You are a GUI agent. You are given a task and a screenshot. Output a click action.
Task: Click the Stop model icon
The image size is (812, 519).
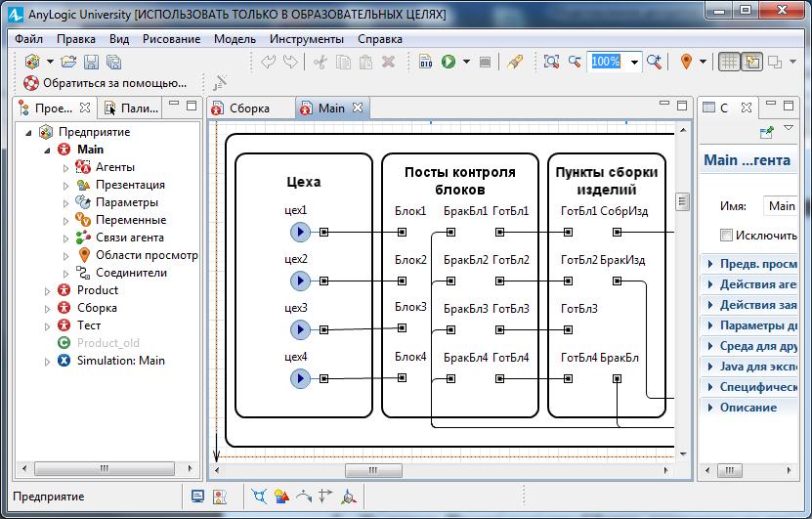click(x=485, y=63)
